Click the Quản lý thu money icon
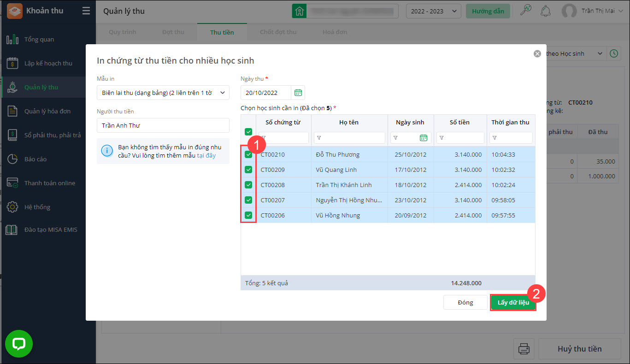 pyautogui.click(x=12, y=87)
